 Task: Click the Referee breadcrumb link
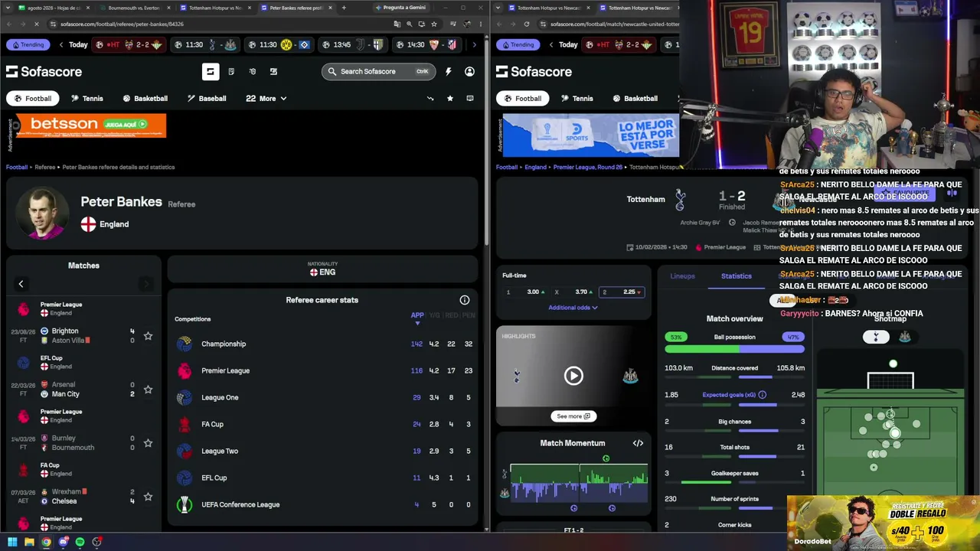(45, 167)
